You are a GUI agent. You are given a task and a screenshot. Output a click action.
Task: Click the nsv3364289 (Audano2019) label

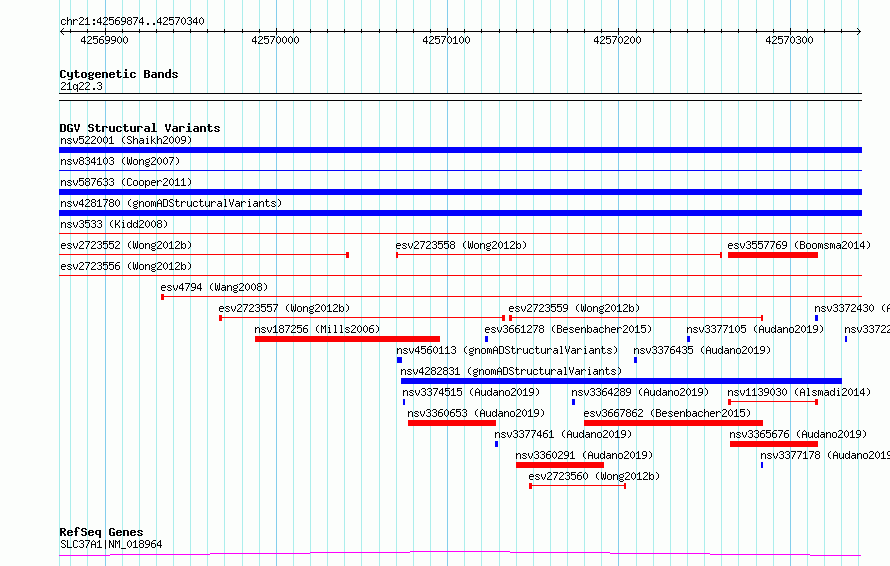(640, 392)
